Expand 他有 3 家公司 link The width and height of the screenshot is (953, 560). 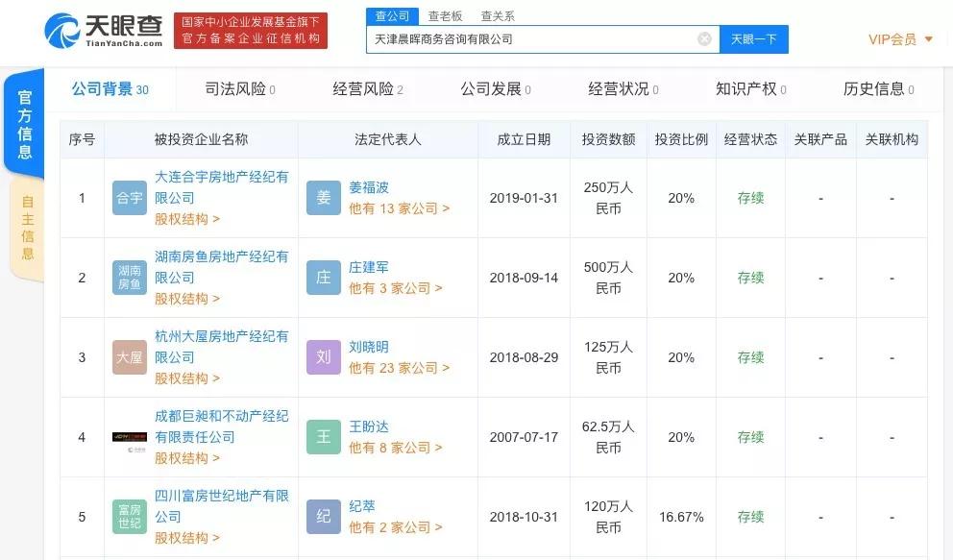click(396, 288)
